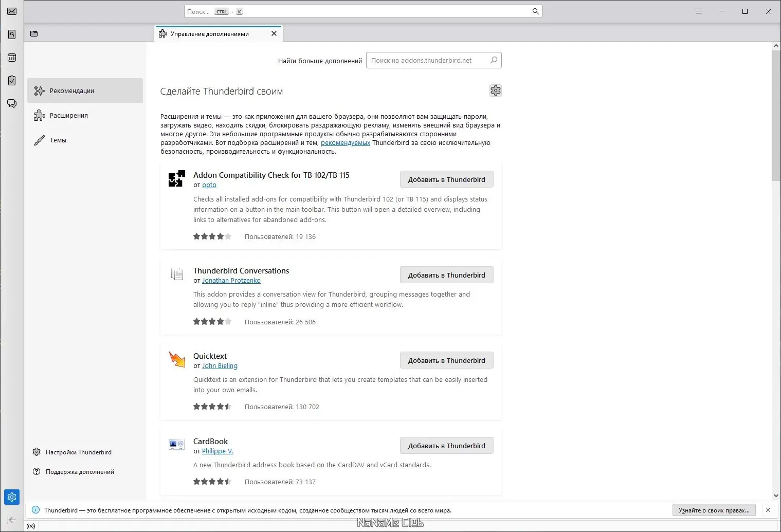Switch to the Управление дополнениями tab
The height and width of the screenshot is (532, 781).
tap(219, 33)
